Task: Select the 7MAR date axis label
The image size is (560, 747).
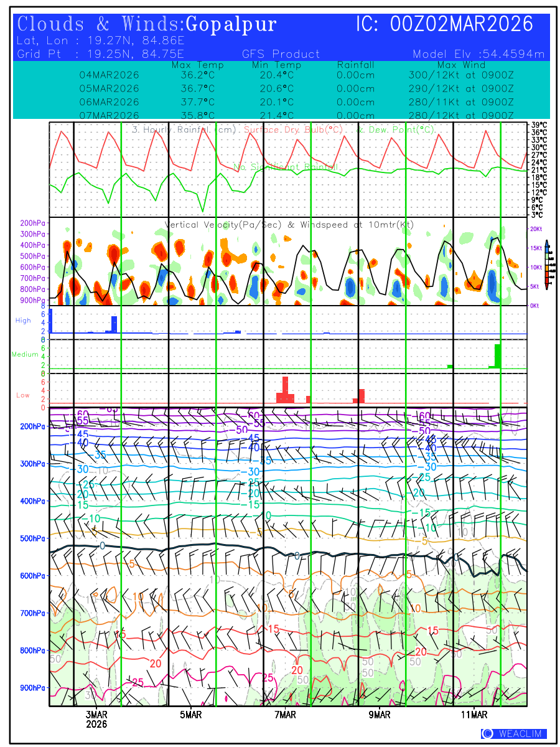Action: point(285,715)
